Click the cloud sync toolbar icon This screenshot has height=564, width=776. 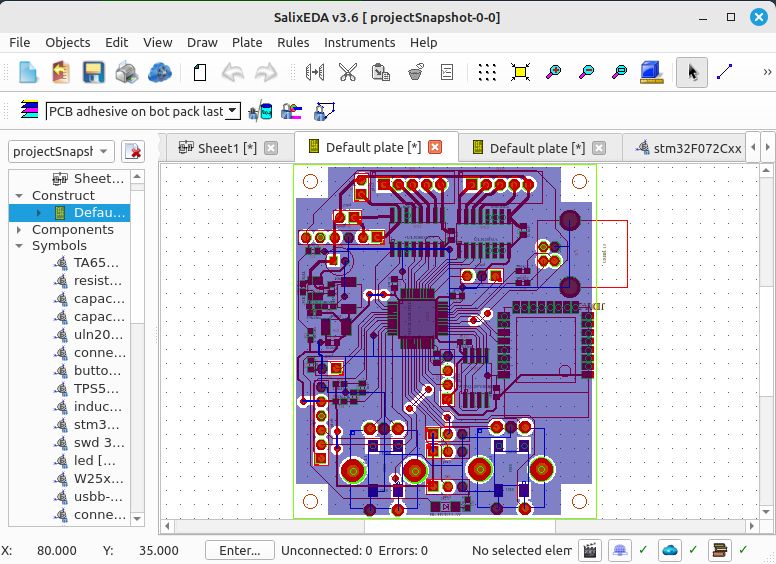[x=160, y=72]
